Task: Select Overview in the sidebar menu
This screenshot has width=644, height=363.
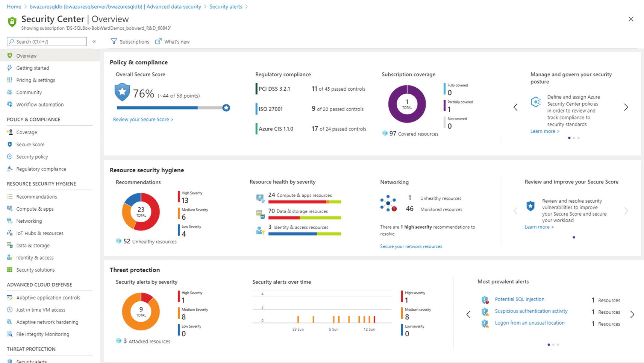Action: [50, 56]
